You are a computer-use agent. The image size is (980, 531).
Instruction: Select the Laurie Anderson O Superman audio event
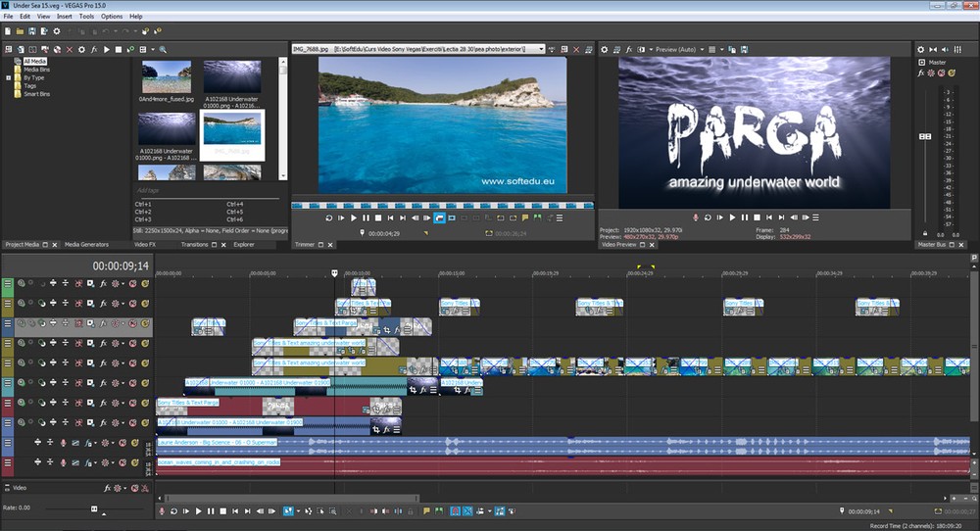pyautogui.click(x=563, y=446)
